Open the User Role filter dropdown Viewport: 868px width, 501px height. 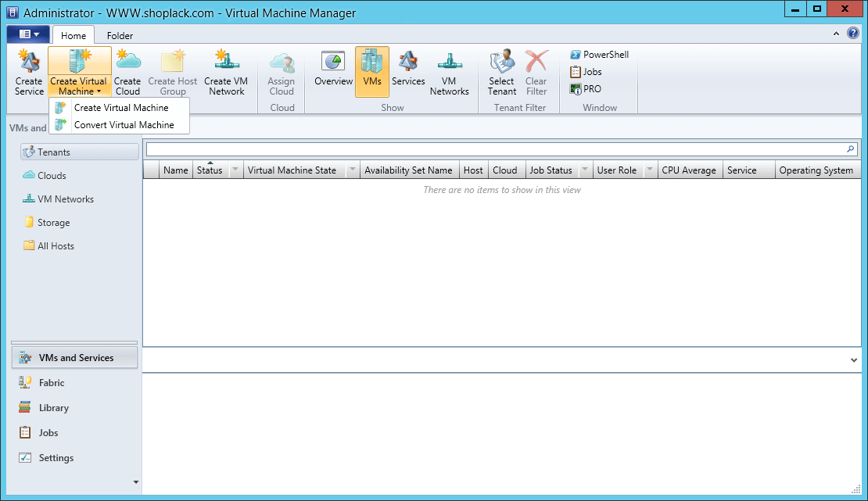pos(650,170)
